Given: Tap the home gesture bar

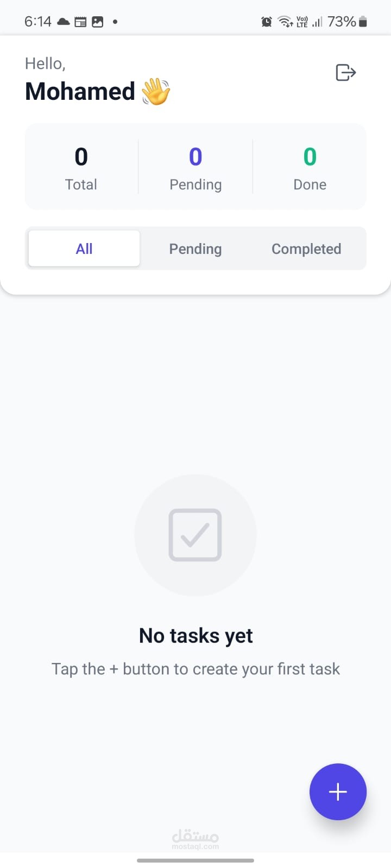Looking at the screenshot, I should pyautogui.click(x=195, y=860).
